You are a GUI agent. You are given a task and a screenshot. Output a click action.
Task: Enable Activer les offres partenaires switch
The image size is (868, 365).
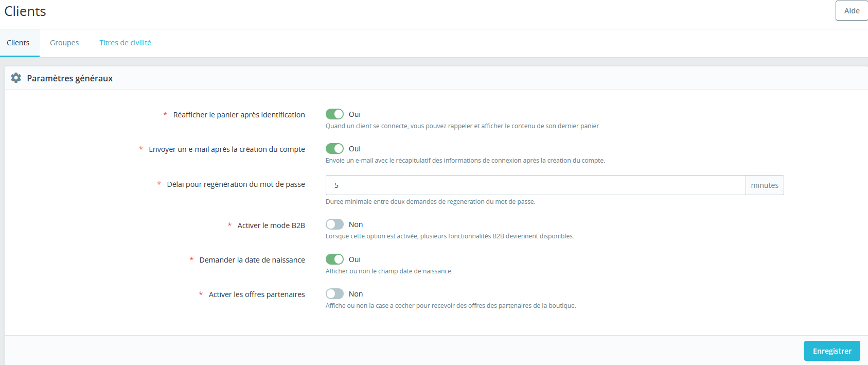(334, 293)
